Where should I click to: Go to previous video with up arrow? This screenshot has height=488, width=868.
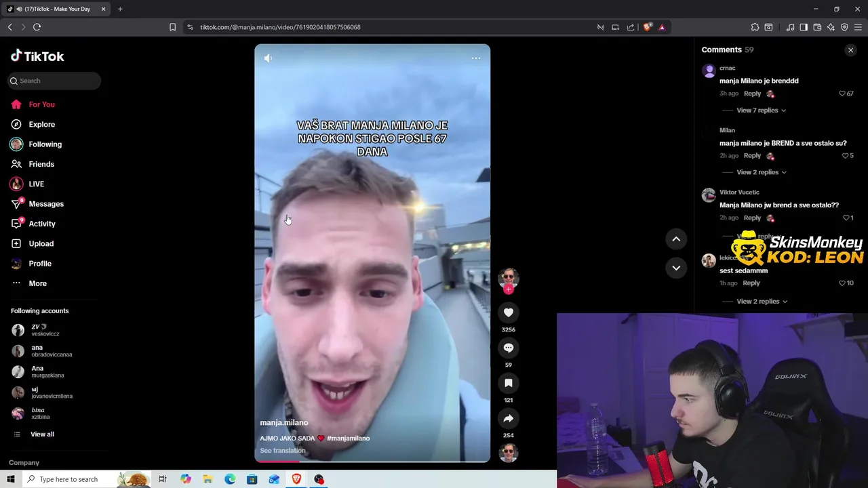point(676,239)
